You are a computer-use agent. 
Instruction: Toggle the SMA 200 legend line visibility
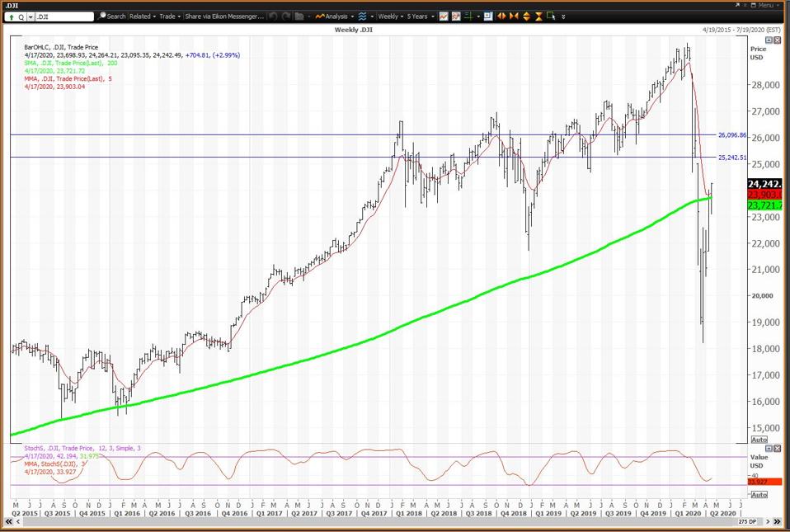coord(66,61)
